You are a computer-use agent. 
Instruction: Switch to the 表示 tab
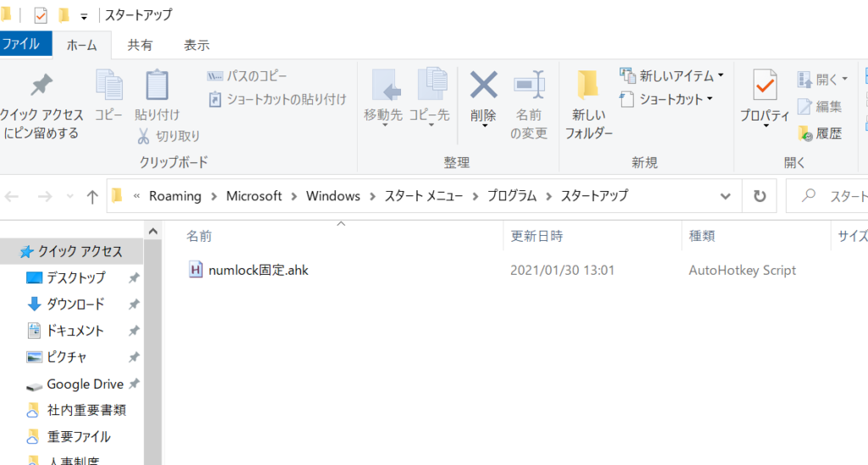pyautogui.click(x=197, y=45)
